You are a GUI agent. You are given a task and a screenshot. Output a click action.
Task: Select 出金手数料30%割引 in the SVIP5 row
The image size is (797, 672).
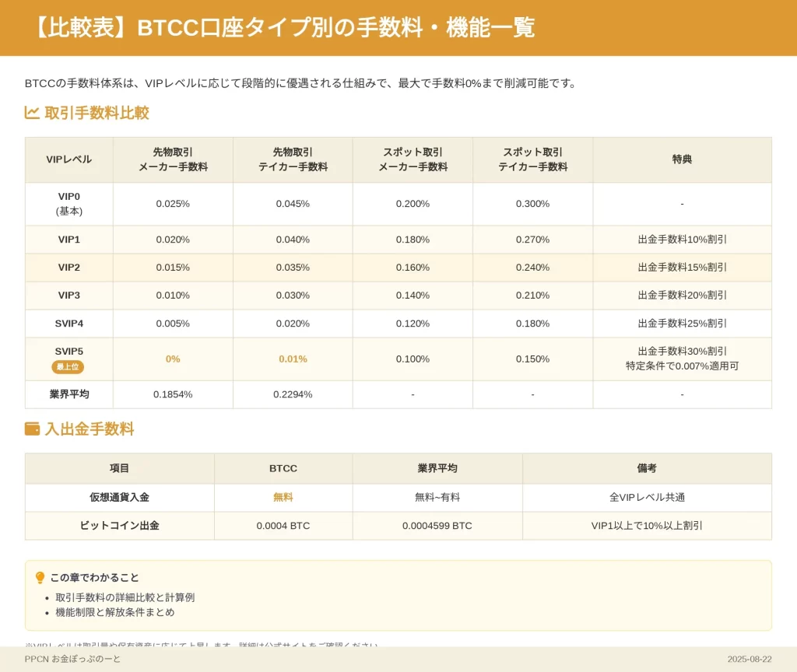tap(682, 351)
